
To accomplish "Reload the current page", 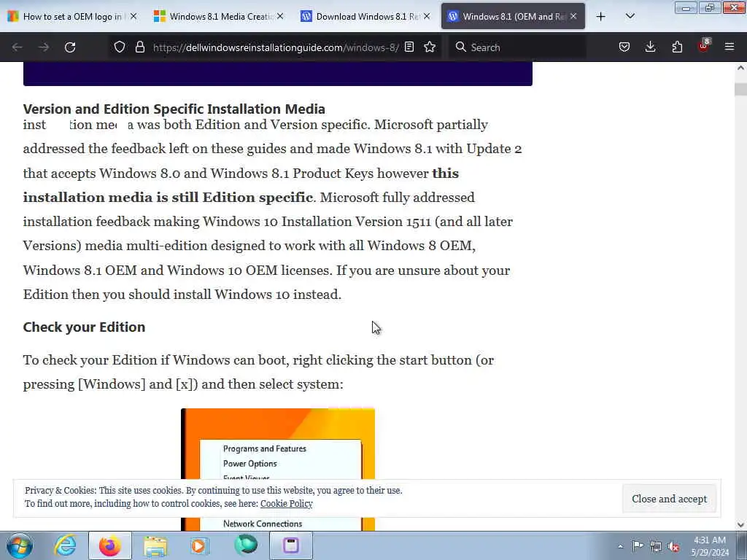I will (x=70, y=47).
